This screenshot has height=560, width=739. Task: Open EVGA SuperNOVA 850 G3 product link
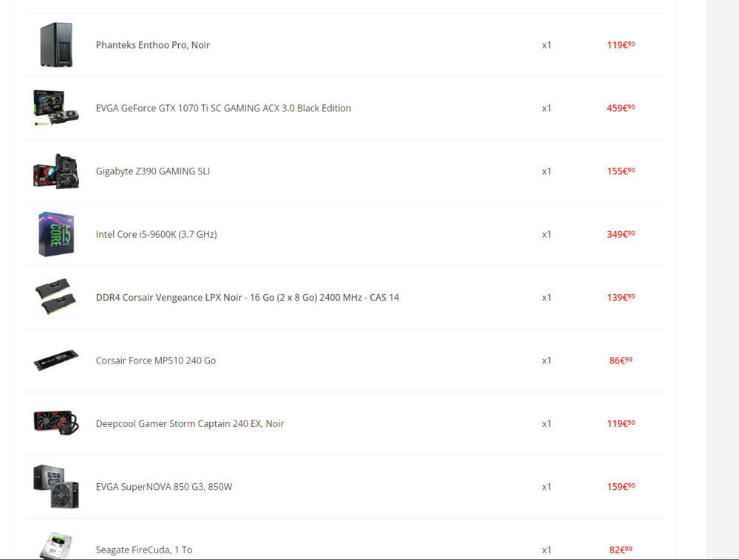tap(164, 487)
